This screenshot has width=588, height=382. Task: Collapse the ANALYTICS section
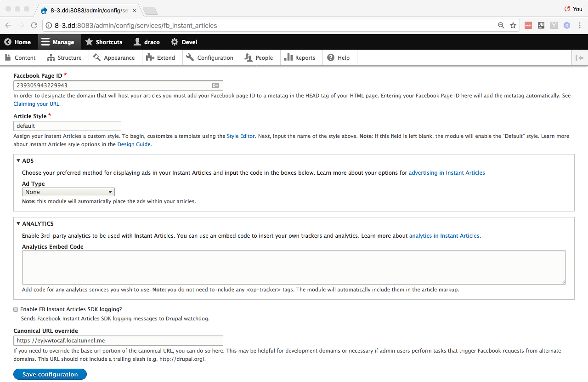click(x=35, y=224)
